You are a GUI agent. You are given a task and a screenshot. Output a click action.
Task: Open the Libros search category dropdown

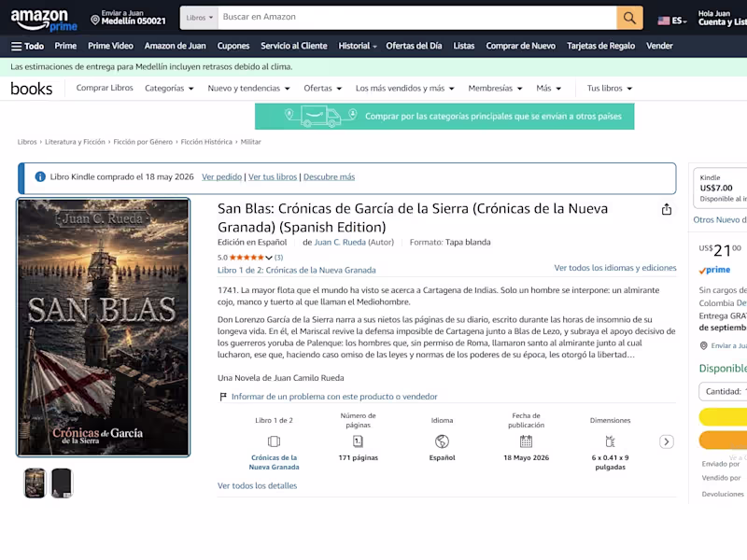click(x=199, y=18)
